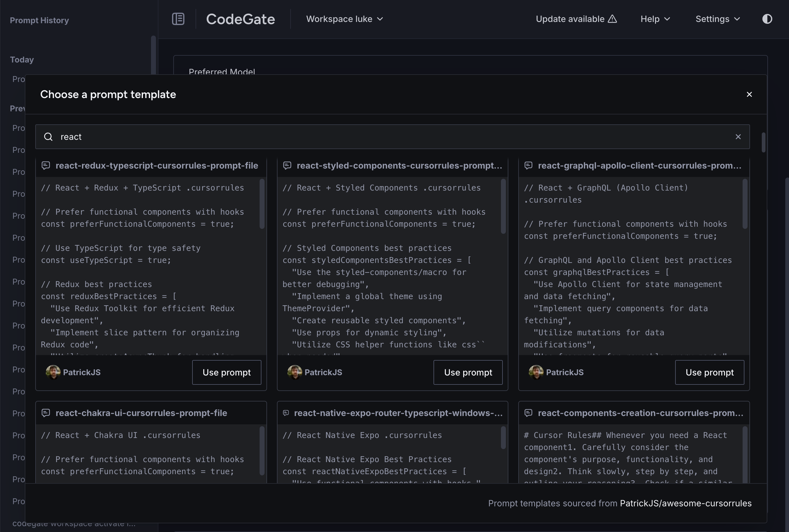Click the Prompt History heading

click(39, 20)
